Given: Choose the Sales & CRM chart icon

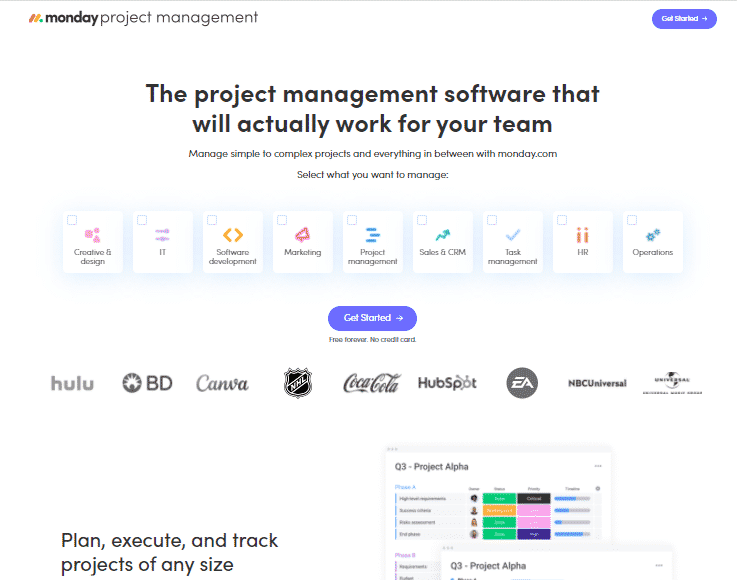Looking at the screenshot, I should tap(442, 235).
